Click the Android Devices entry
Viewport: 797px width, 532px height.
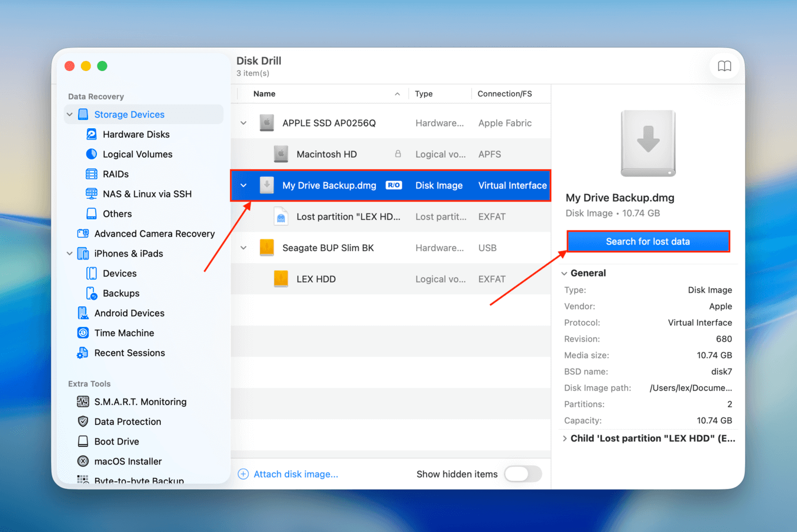128,313
